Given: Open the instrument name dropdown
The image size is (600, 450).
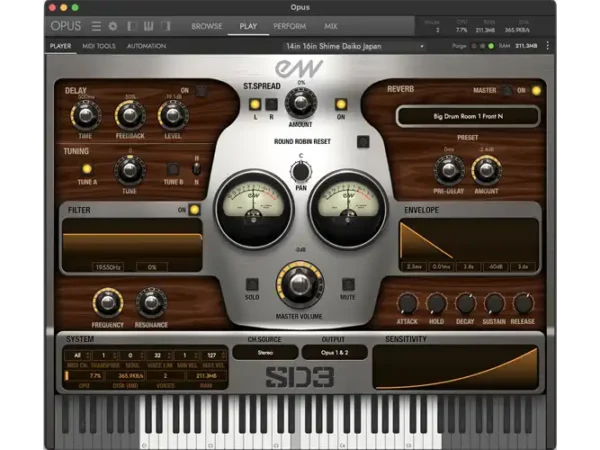Looking at the screenshot, I should click(354, 46).
